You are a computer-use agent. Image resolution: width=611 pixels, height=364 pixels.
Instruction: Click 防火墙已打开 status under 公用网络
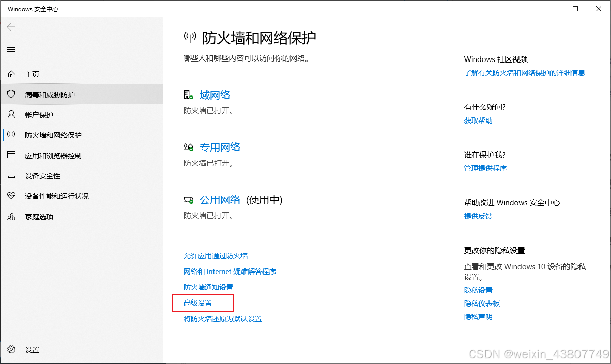(x=208, y=216)
